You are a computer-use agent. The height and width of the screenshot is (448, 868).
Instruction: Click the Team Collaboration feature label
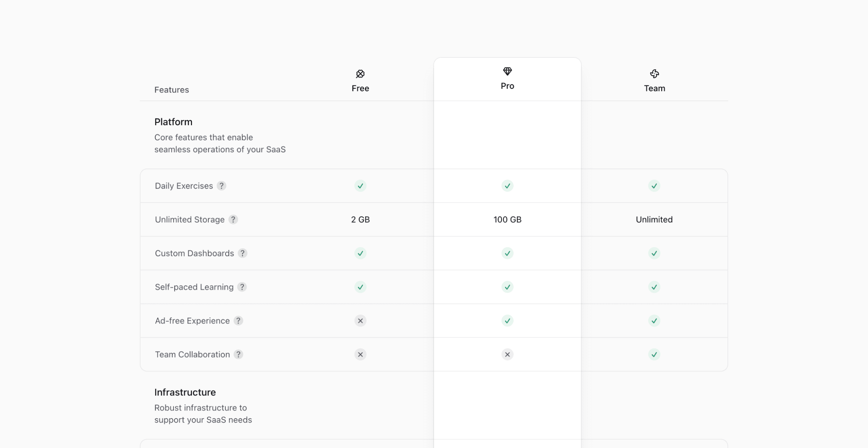pos(192,354)
